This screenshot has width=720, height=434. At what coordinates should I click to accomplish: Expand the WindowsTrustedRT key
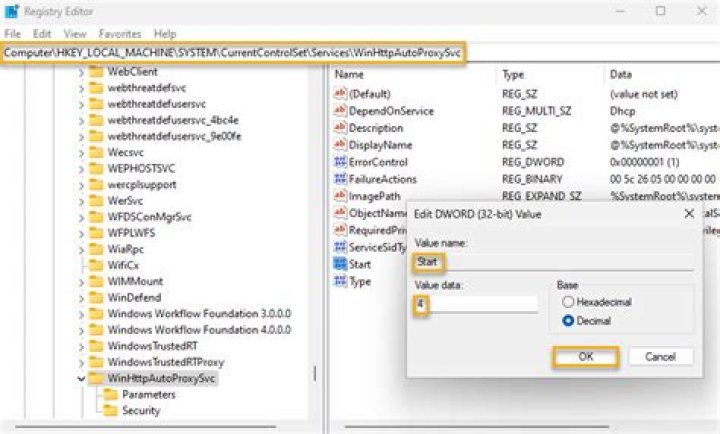[81, 346]
